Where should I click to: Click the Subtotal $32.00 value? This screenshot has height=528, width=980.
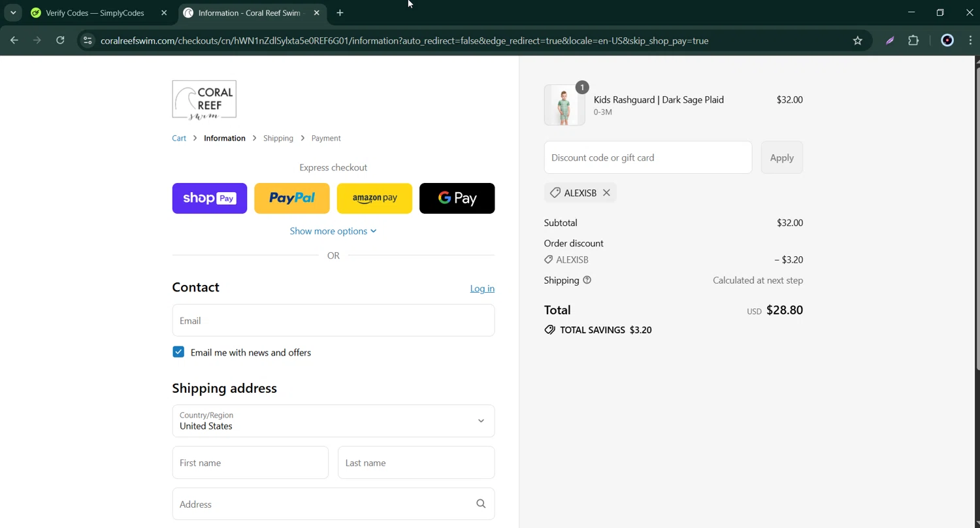(x=790, y=223)
